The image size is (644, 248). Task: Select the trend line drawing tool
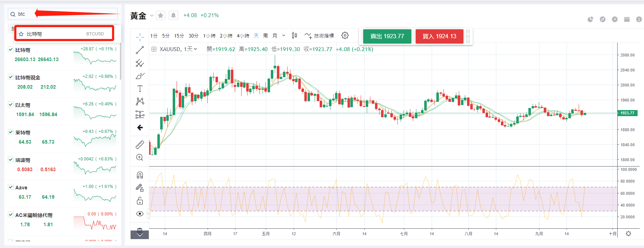click(140, 50)
